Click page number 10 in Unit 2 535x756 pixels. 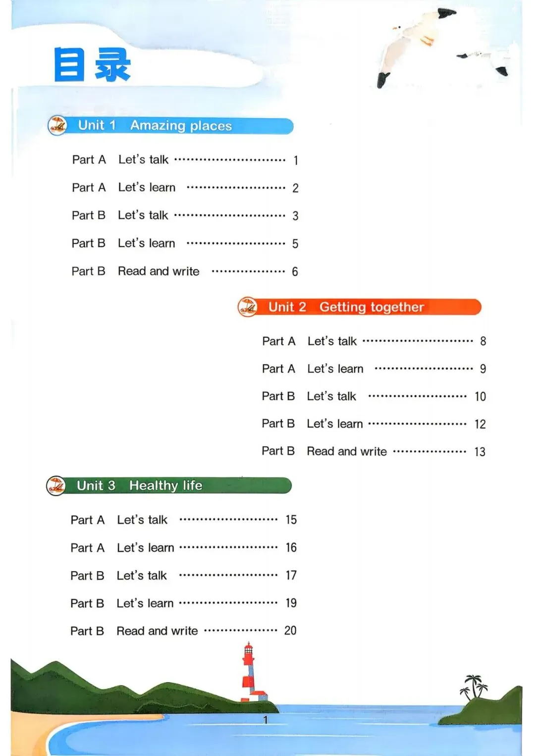480,396
